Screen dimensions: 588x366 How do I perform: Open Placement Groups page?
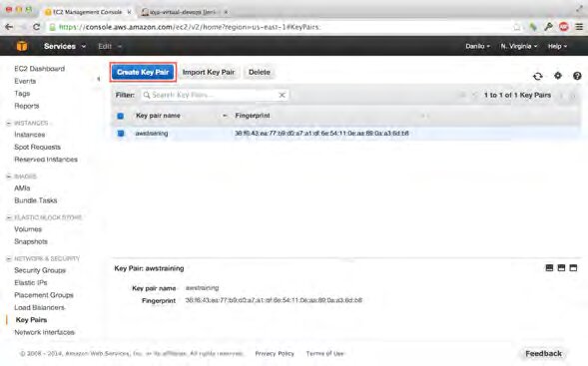(44, 295)
